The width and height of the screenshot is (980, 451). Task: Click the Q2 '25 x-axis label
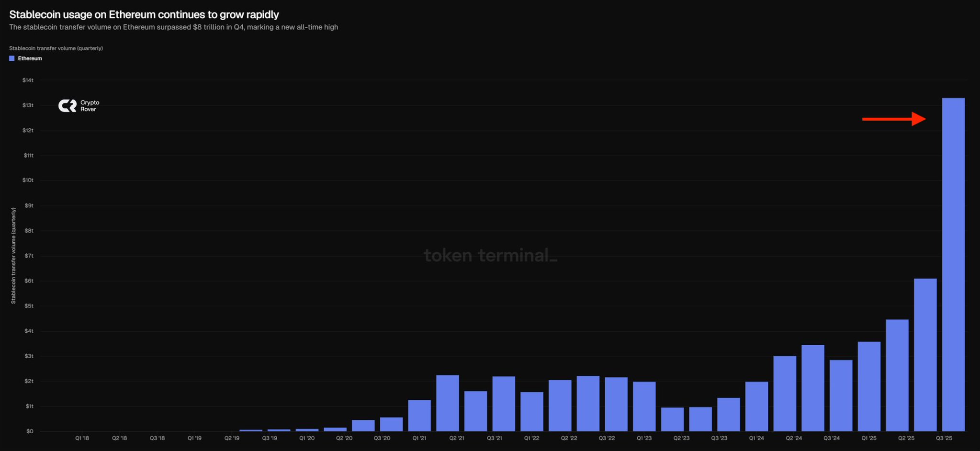click(906, 438)
